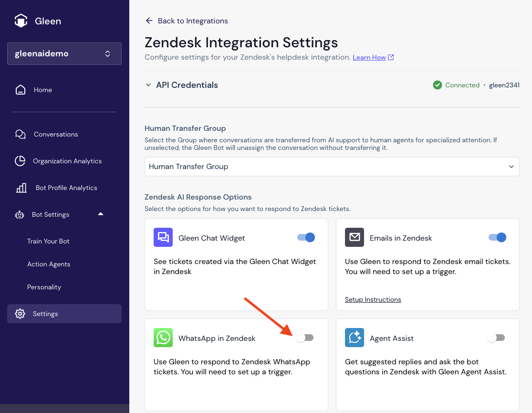Go to Action Agents page
The width and height of the screenshot is (532, 413).
(x=49, y=264)
